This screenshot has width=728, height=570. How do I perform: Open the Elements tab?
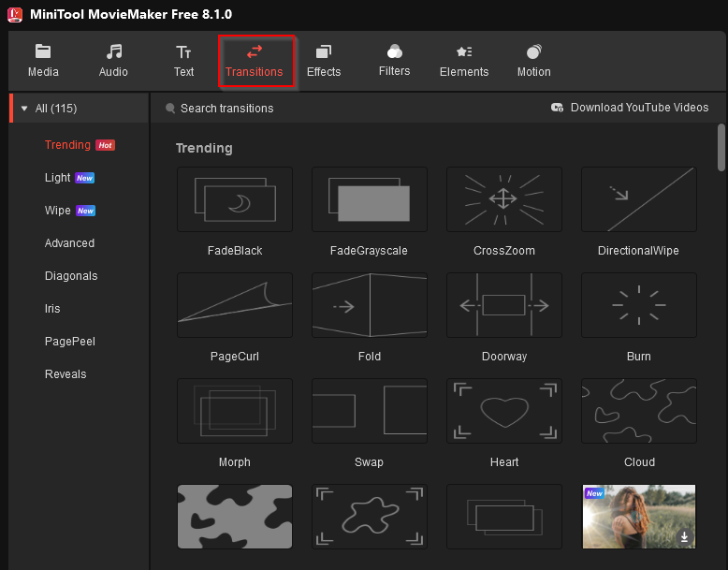[x=464, y=61]
